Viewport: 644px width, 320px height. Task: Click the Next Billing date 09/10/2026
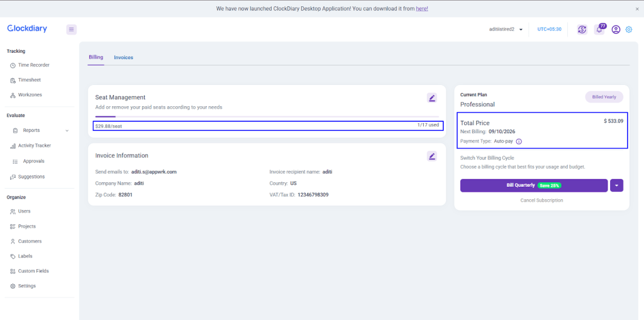[501, 132]
